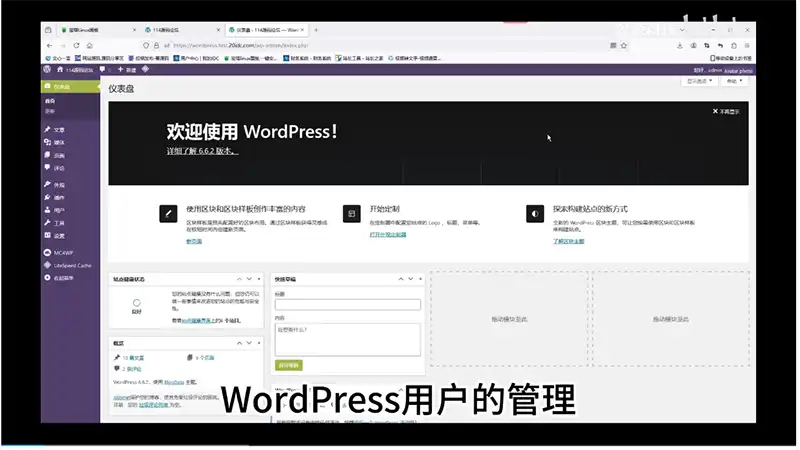
Task: Open the Posts (文章) menu in sidebar
Action: [x=58, y=130]
